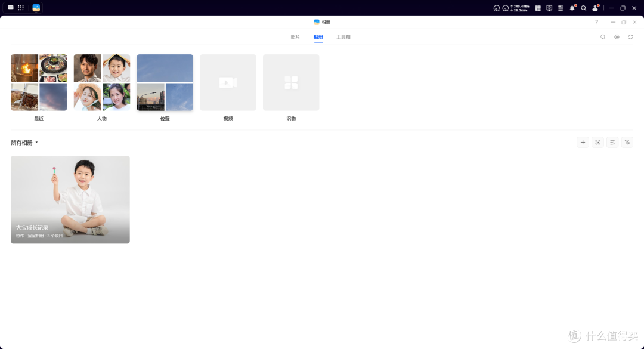Switch to the 照片 tab
Viewport: 644px width, 349px height.
[295, 37]
